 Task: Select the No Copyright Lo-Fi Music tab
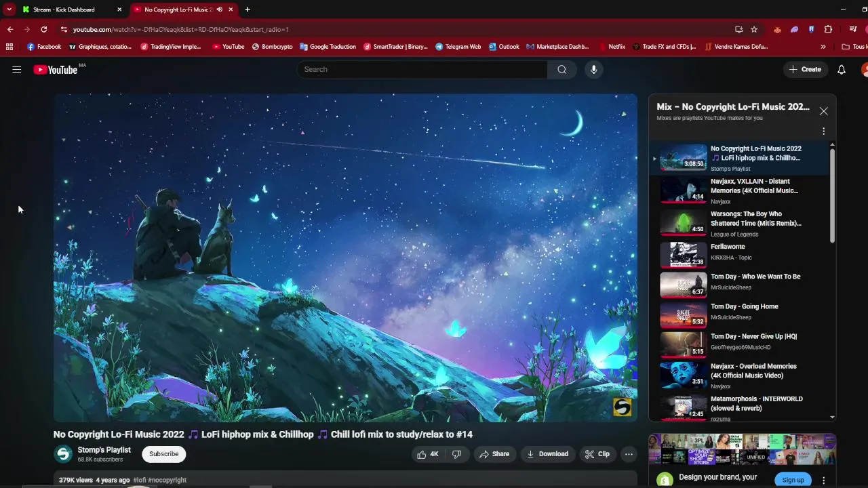179,9
